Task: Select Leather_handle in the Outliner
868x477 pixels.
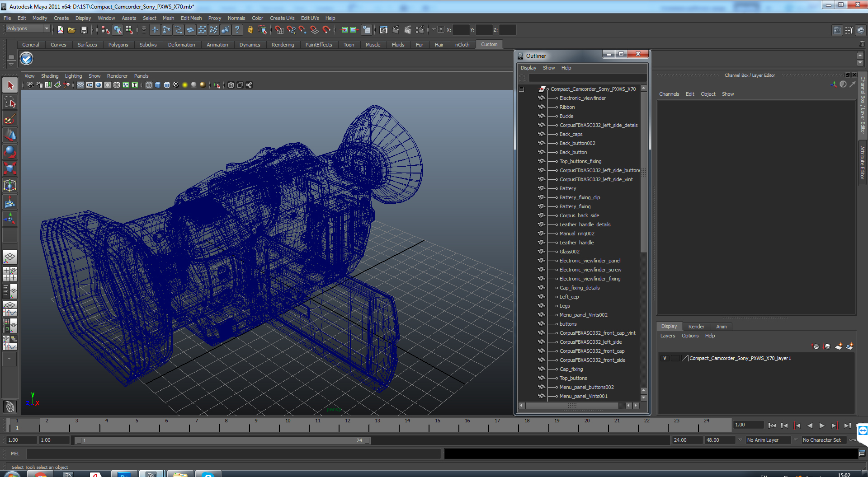Action: click(576, 243)
